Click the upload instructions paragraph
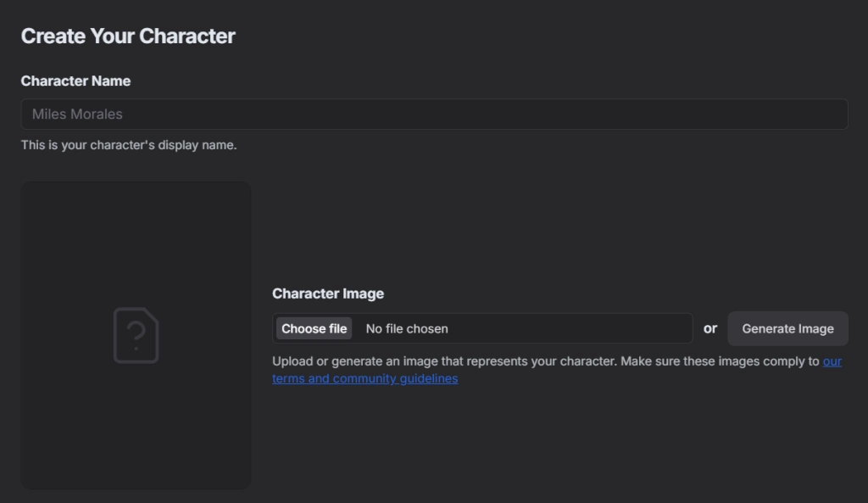This screenshot has width=868, height=503. 551,360
